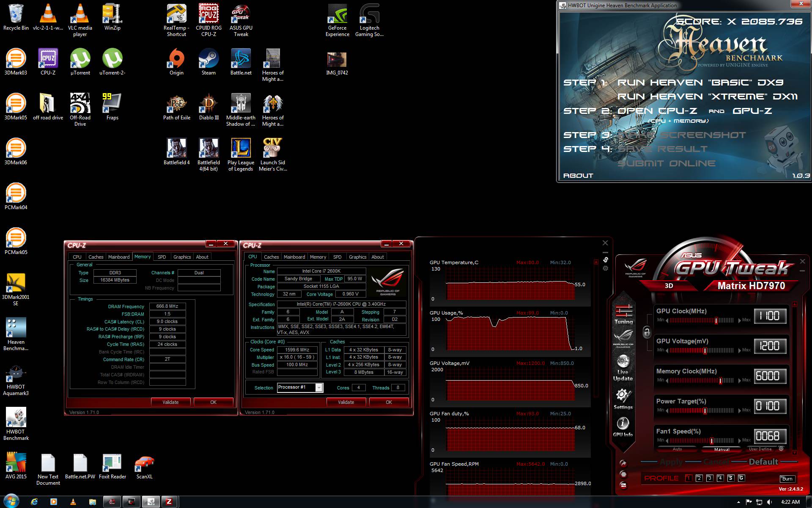Click the Fan1 Speed slider handle
The width and height of the screenshot is (812, 508).
coord(712,441)
